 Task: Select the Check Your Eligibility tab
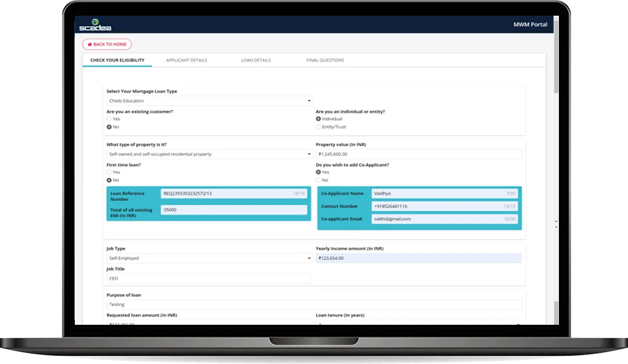pos(117,60)
